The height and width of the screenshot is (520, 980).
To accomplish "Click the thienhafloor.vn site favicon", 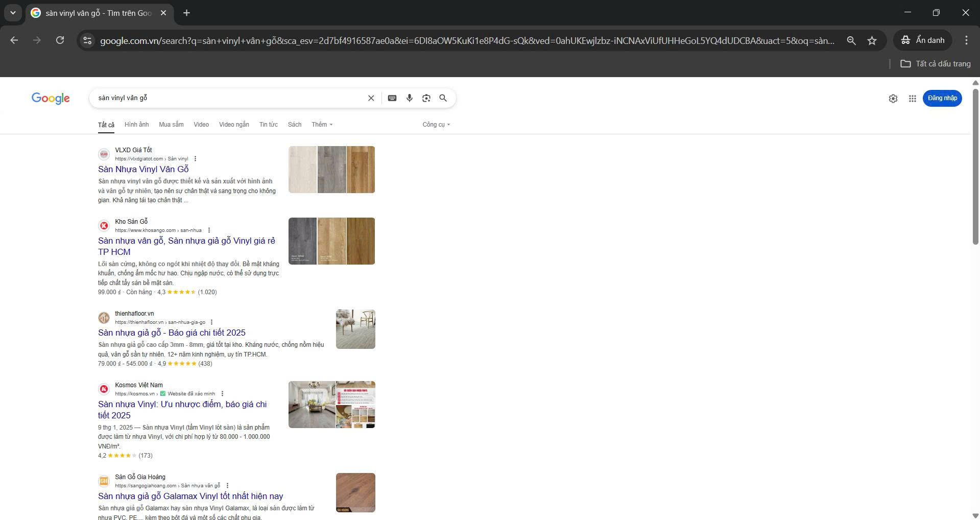I will [x=104, y=318].
